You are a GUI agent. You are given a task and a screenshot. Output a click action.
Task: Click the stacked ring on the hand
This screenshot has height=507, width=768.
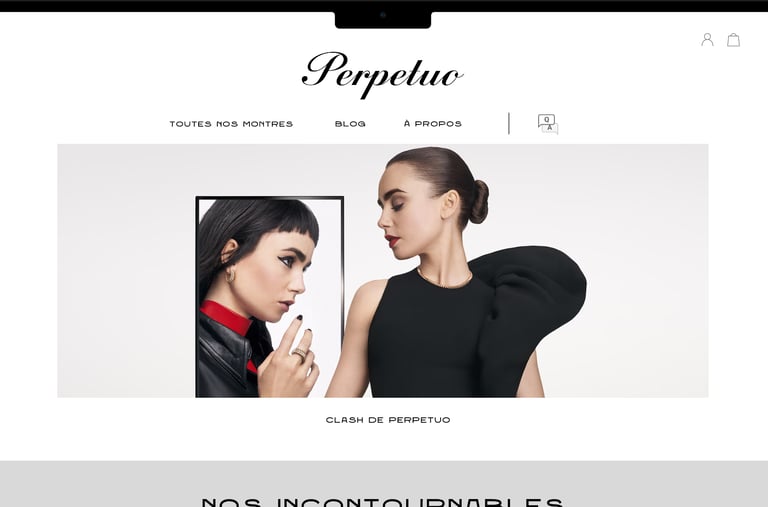click(x=300, y=355)
